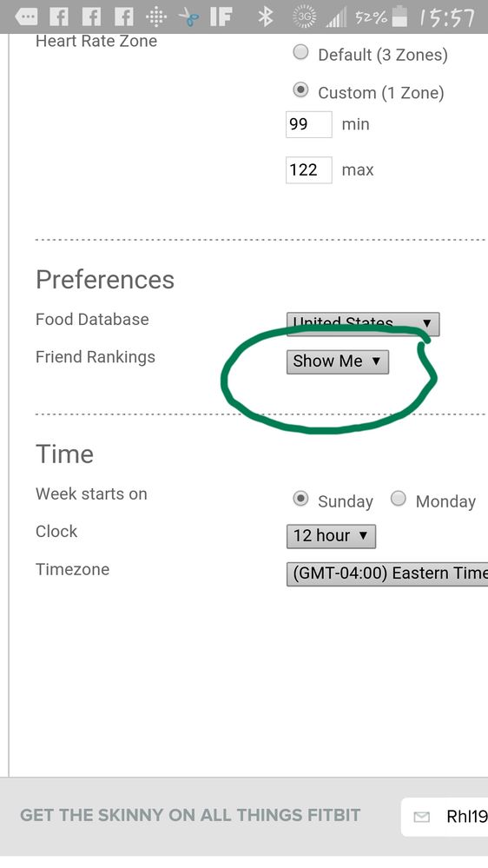Tap the scissors notification icon
The width and height of the screenshot is (488, 868).
pos(188,17)
